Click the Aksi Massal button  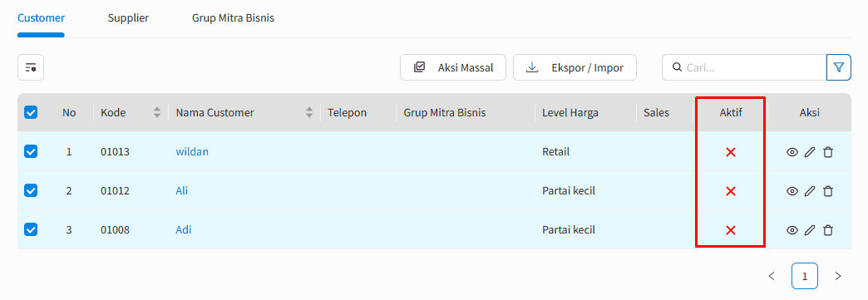coord(453,67)
